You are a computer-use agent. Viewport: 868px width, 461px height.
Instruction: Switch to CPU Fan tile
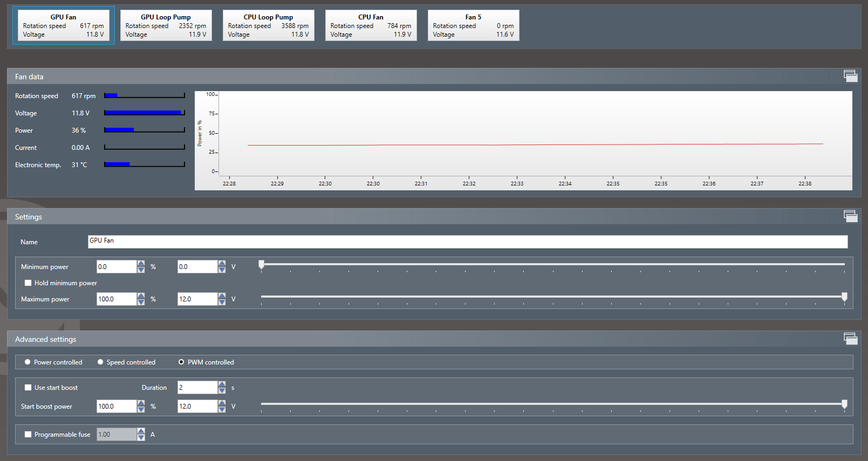point(371,25)
